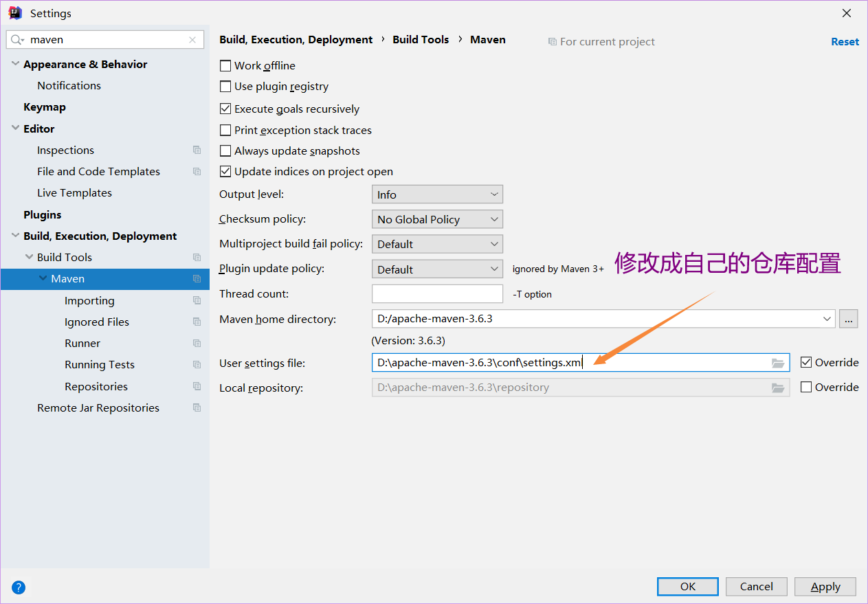868x604 pixels.
Task: Enable Work offline checkbox
Action: [x=225, y=66]
